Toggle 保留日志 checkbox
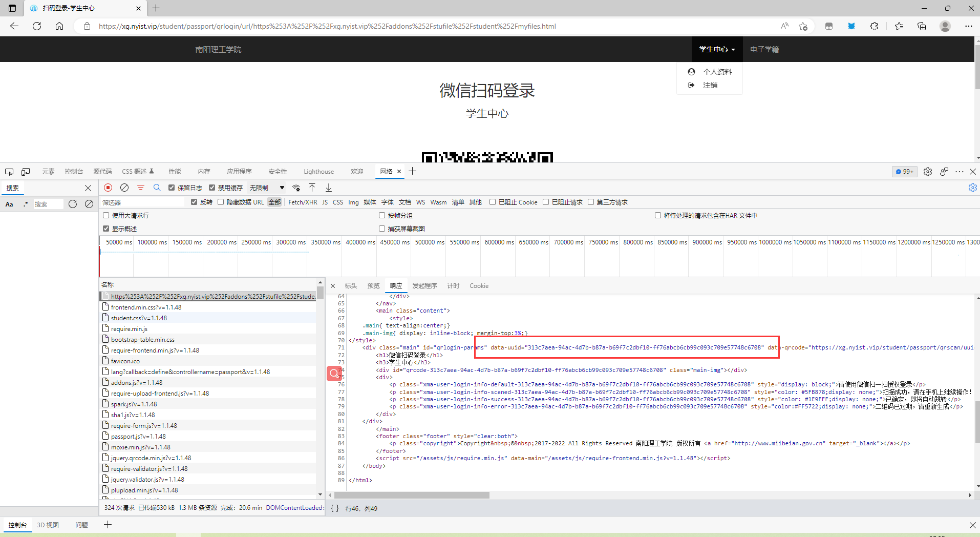 tap(172, 188)
